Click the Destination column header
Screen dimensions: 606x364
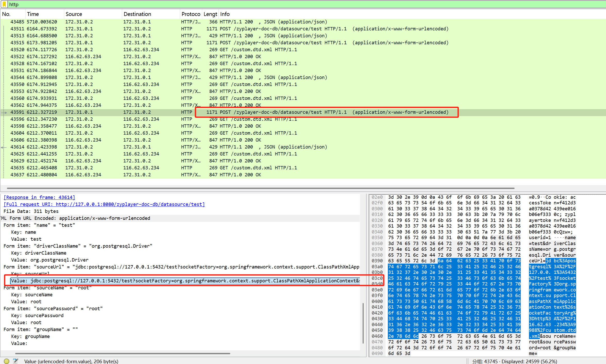point(137,14)
